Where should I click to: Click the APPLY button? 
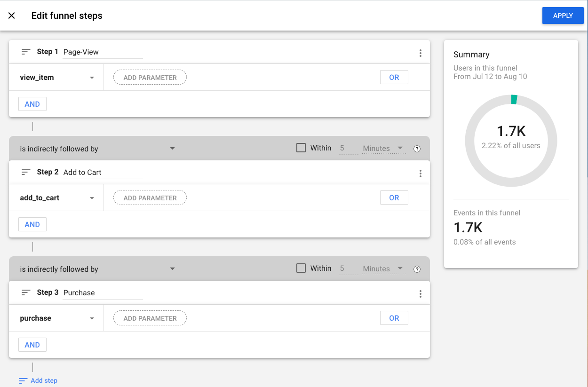[x=563, y=15]
